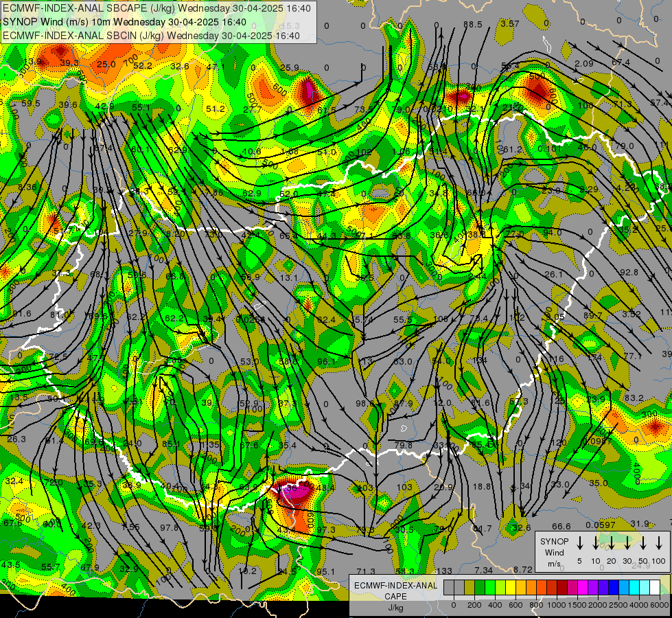Viewport: 672px width, 618px height.
Task: Pick the olive swatch in CAPE legend
Action: pos(470,587)
